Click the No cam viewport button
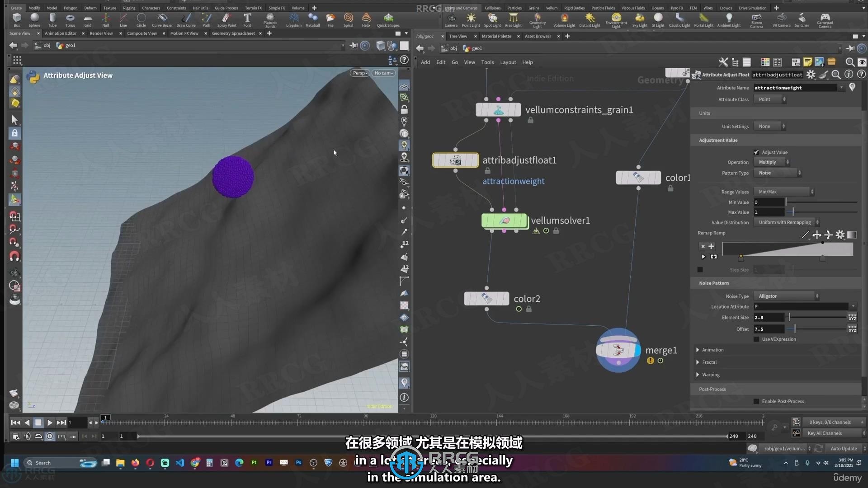868x488 pixels. pos(383,73)
